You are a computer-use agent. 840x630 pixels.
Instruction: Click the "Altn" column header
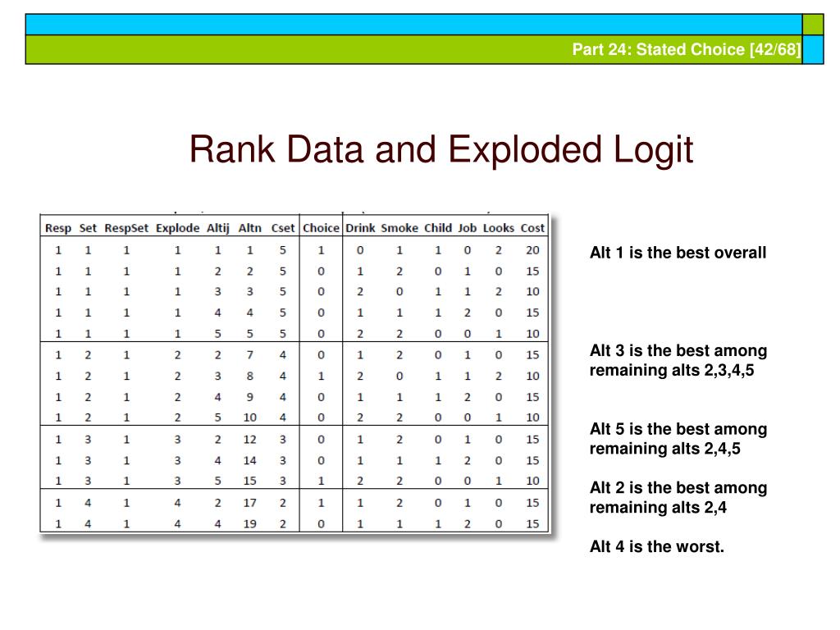coord(249,228)
